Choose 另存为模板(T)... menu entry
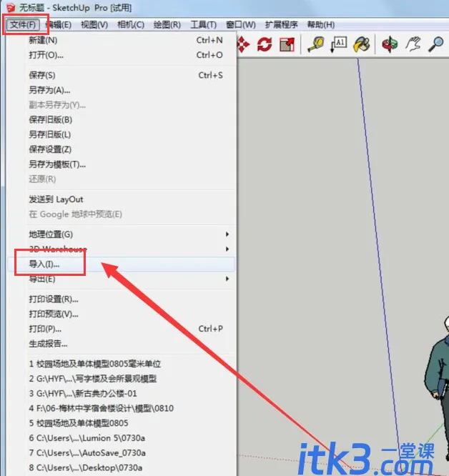This screenshot has width=449, height=476. click(x=121, y=164)
